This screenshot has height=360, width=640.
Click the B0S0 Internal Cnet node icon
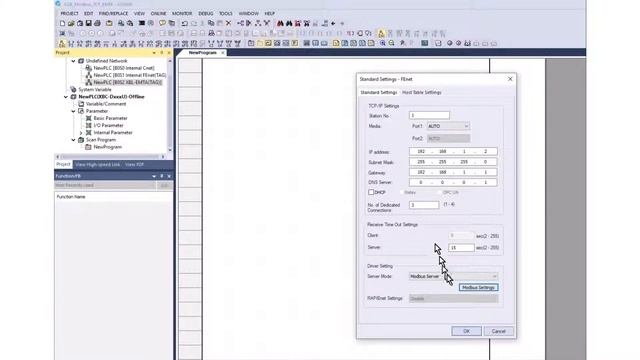click(x=88, y=68)
